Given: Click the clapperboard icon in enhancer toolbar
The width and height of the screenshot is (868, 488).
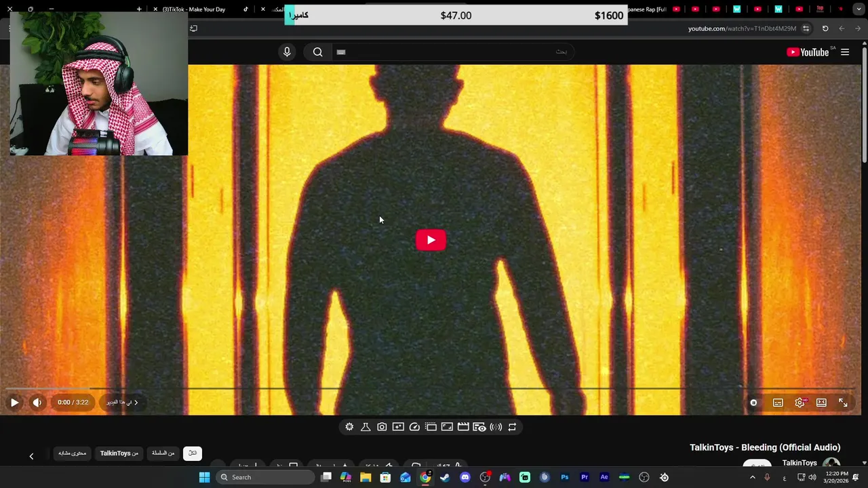Looking at the screenshot, I should tap(463, 427).
